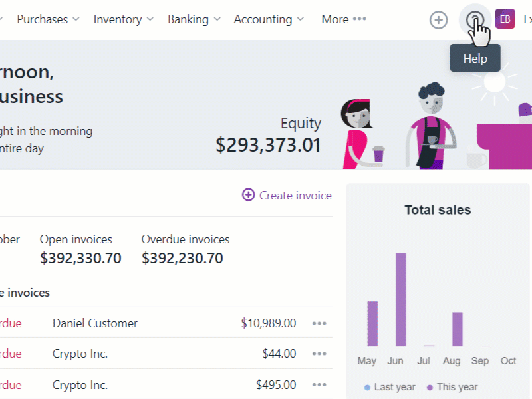Open the Help icon
Screen dimensions: 532x399
point(475,20)
